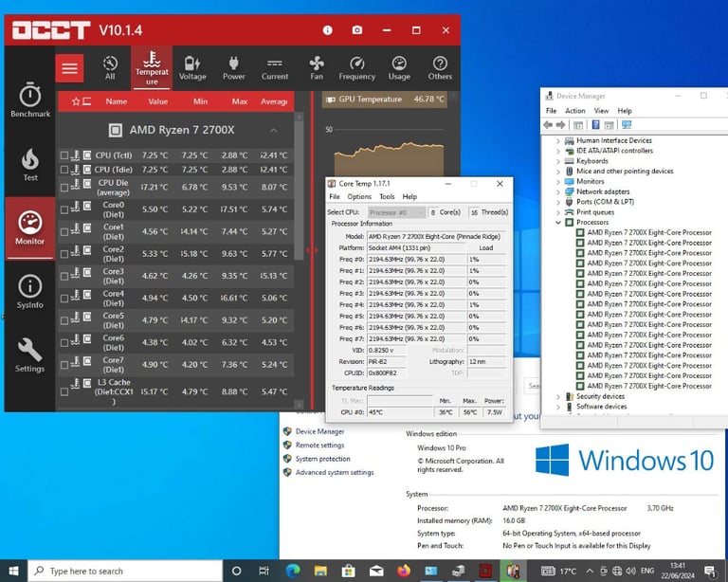The width and height of the screenshot is (728, 582).
Task: Open the Remote settings link
Action: coord(319,446)
